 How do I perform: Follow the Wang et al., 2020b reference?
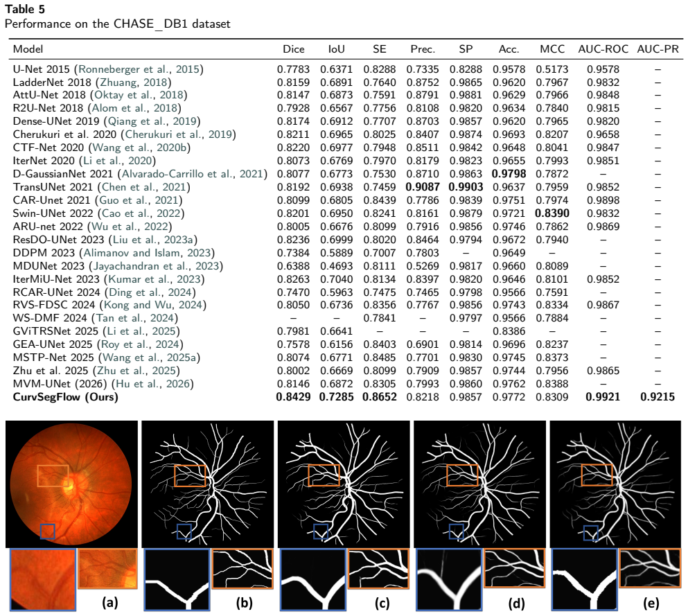[x=139, y=148]
